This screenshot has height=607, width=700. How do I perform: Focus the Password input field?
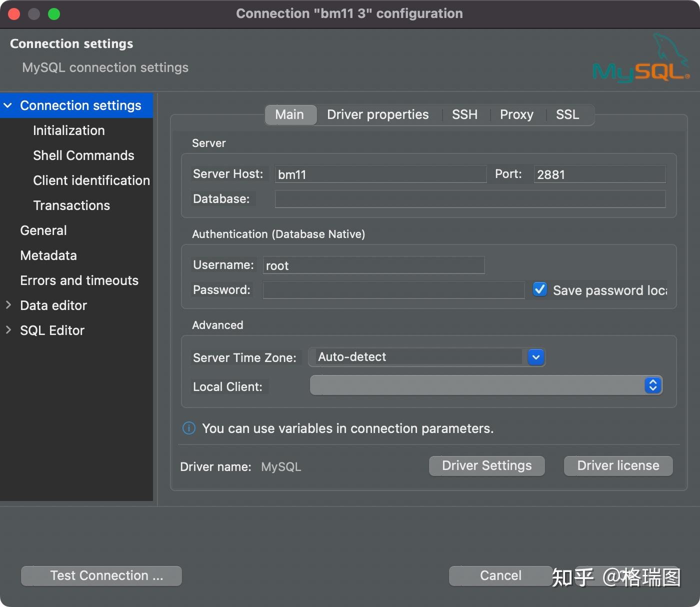click(x=393, y=290)
